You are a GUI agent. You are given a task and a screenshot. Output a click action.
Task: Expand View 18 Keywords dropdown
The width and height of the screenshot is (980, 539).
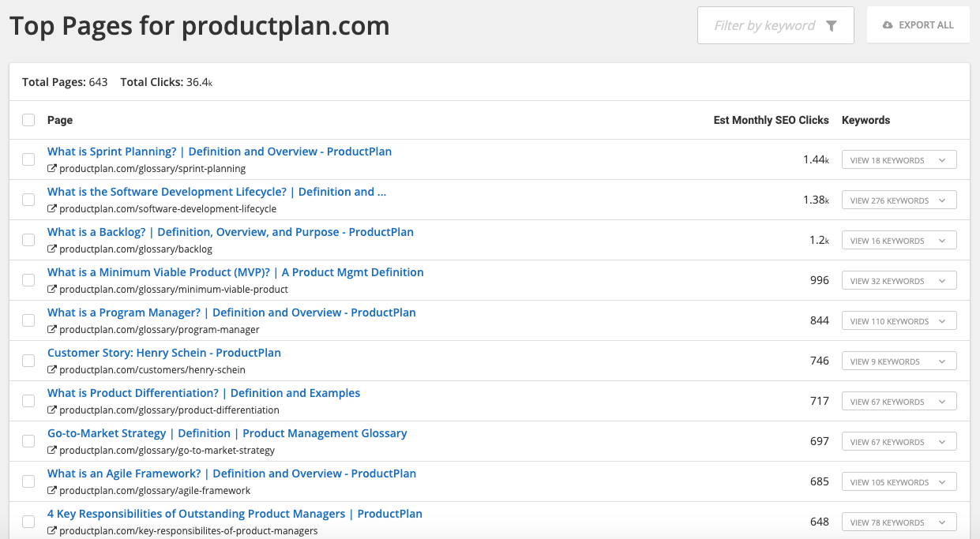(899, 160)
